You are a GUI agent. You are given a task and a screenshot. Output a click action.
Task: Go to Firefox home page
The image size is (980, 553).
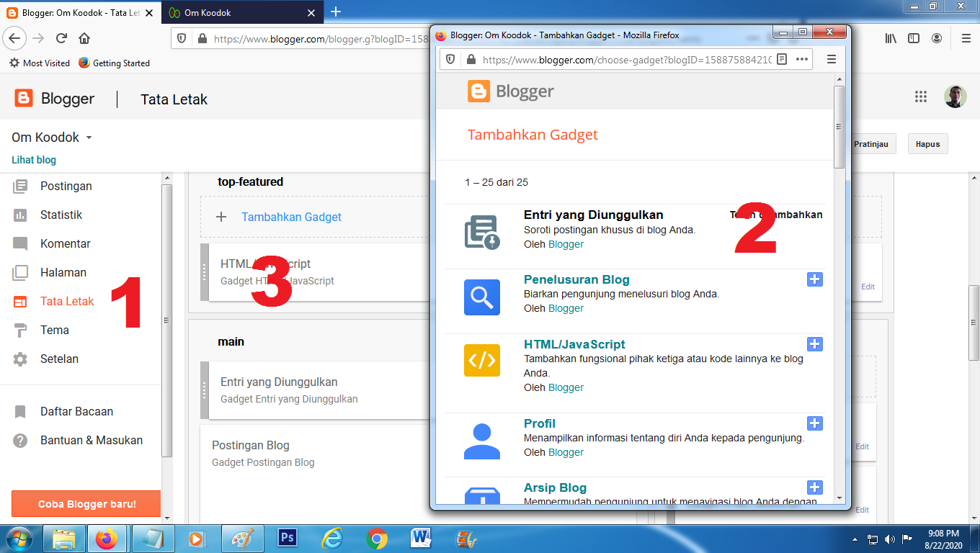coord(84,38)
